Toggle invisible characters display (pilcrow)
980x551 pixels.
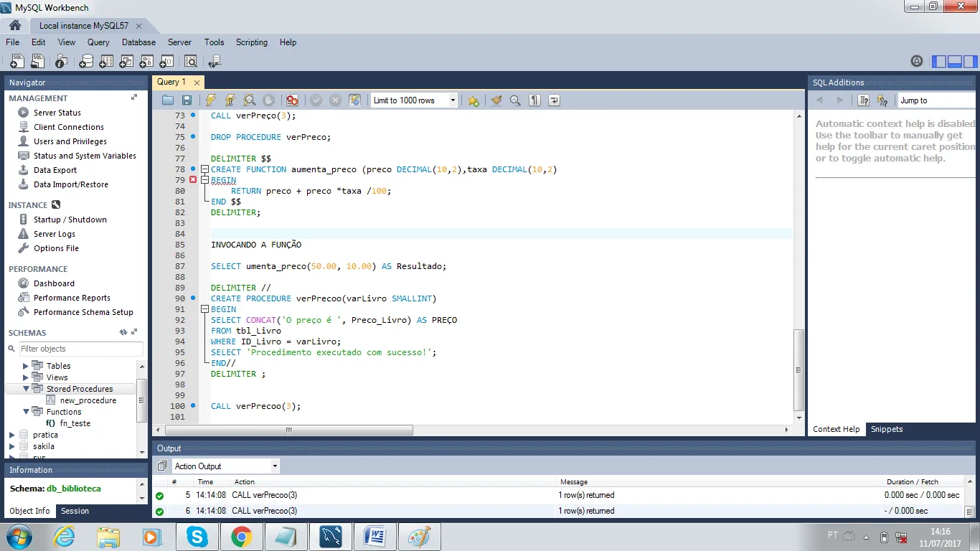tap(534, 100)
